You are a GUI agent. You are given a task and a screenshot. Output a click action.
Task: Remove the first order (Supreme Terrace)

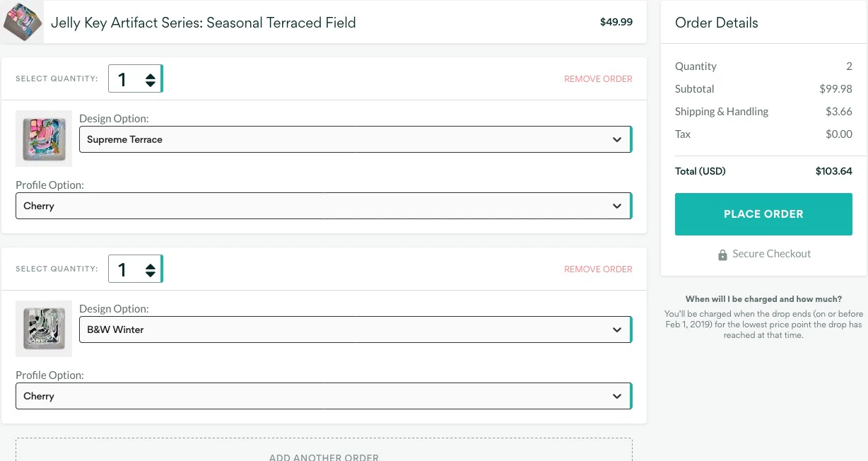[x=598, y=79]
